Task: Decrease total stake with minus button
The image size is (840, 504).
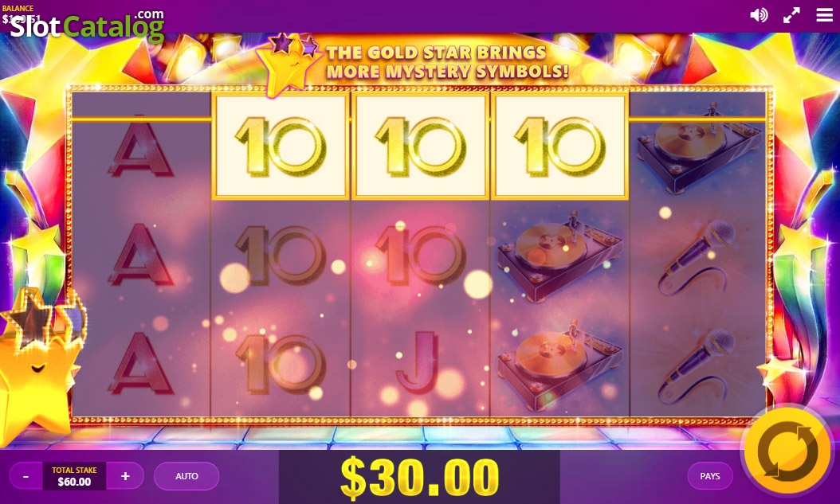Action: pos(26,475)
